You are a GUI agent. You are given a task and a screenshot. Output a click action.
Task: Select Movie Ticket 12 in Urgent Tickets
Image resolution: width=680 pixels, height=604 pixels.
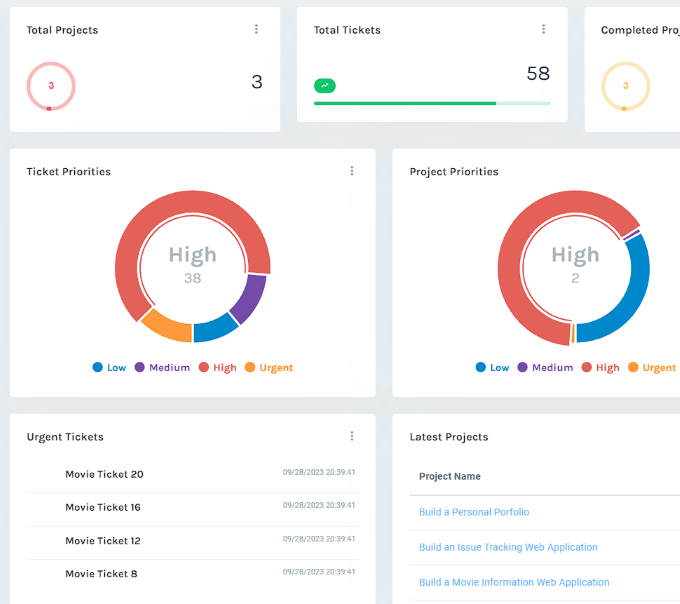pos(103,541)
